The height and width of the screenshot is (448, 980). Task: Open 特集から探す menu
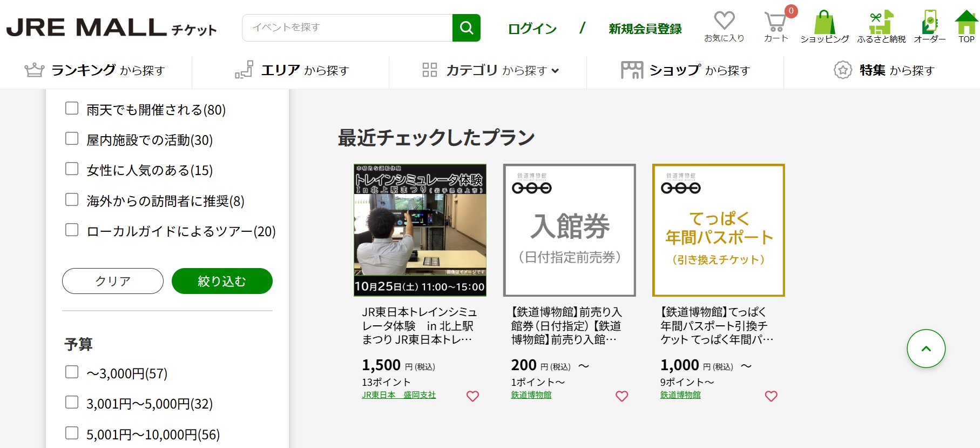tap(884, 70)
